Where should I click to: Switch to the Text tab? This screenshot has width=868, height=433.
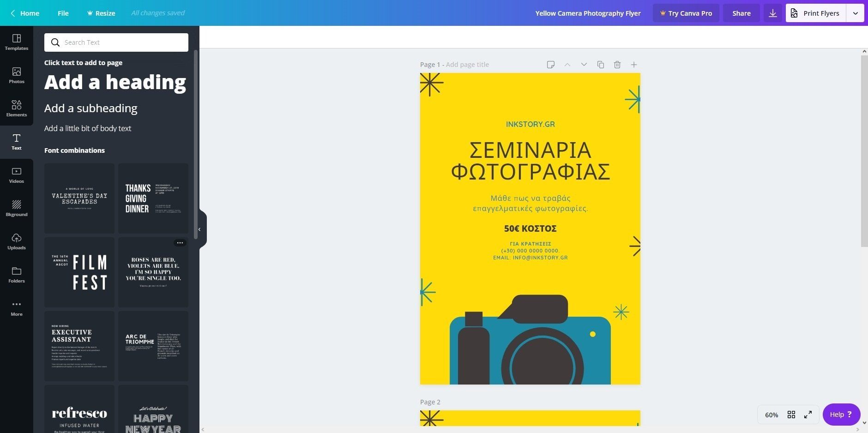tap(16, 142)
